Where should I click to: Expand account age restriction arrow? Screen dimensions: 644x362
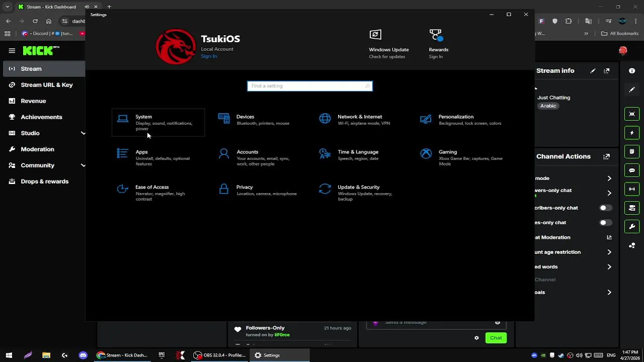click(x=609, y=252)
